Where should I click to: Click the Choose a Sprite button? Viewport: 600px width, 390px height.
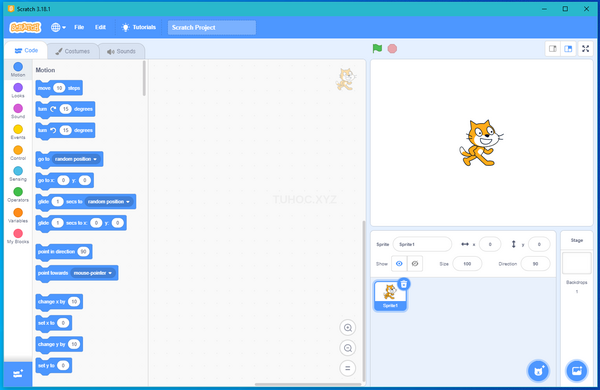click(538, 371)
